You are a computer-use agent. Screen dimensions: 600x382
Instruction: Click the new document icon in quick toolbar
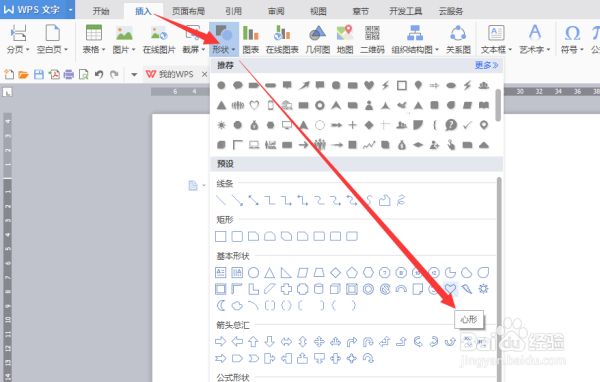point(9,74)
